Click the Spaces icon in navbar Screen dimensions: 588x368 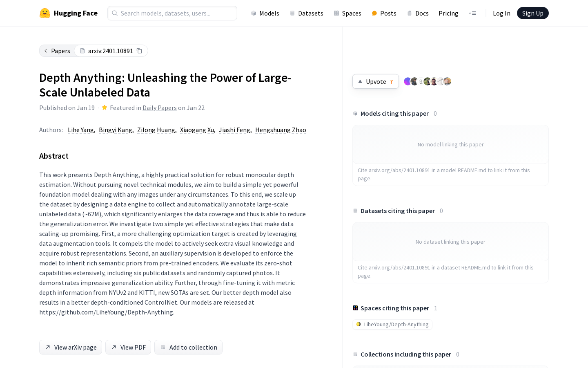coord(336,13)
